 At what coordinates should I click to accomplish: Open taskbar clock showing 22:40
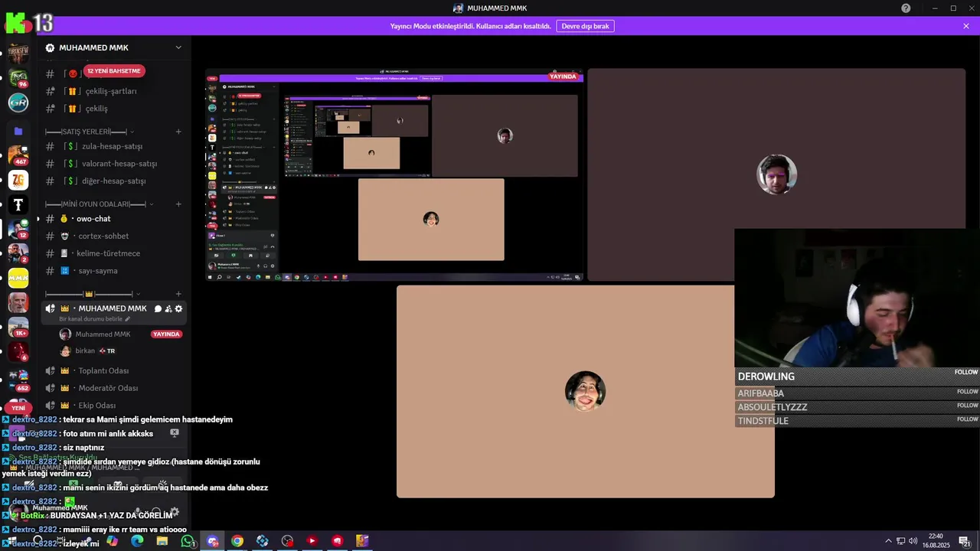[936, 541]
